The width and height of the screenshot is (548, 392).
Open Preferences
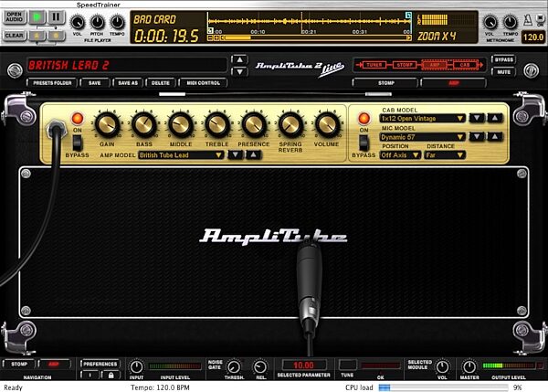click(x=100, y=364)
